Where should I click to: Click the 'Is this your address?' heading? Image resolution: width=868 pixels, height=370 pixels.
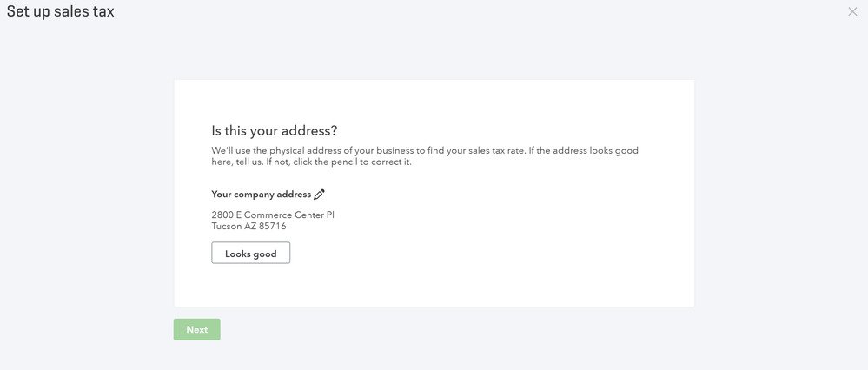tap(275, 131)
